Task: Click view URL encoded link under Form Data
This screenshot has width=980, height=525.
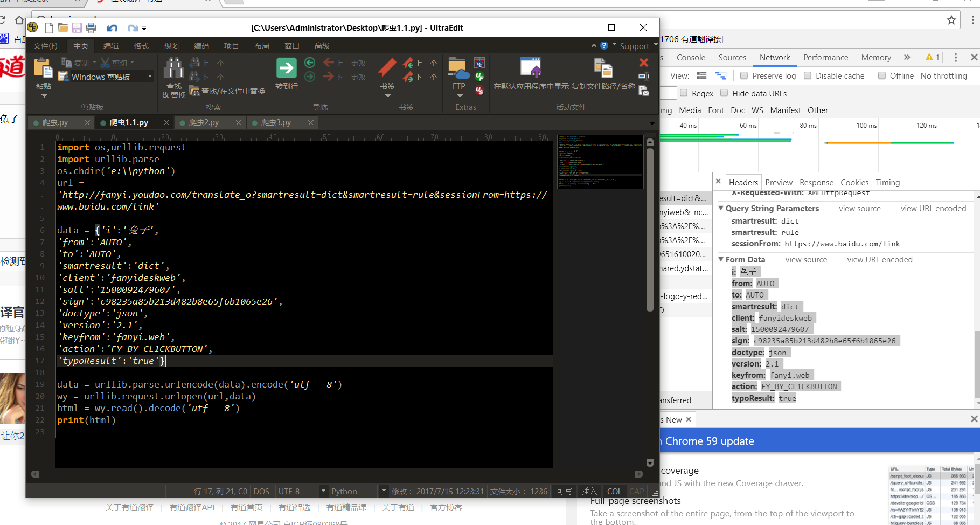Action: 879,260
